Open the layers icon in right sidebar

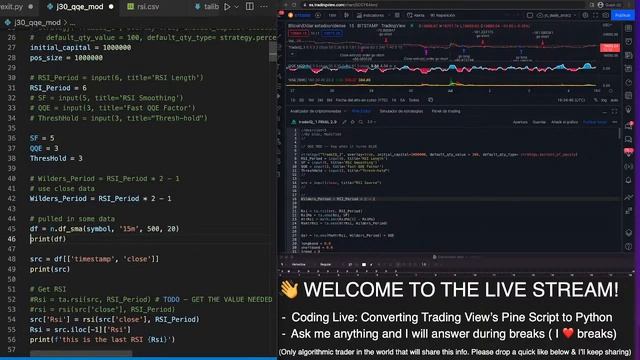point(629,232)
